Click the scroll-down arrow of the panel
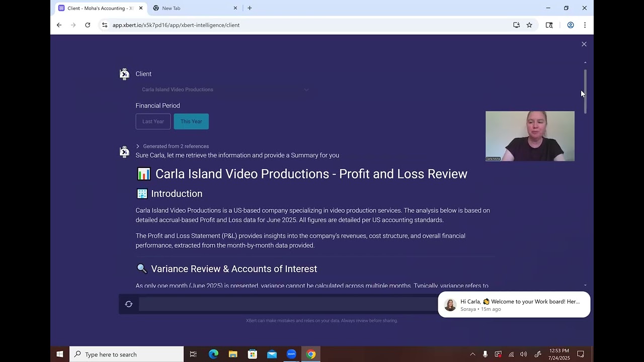 [585, 285]
